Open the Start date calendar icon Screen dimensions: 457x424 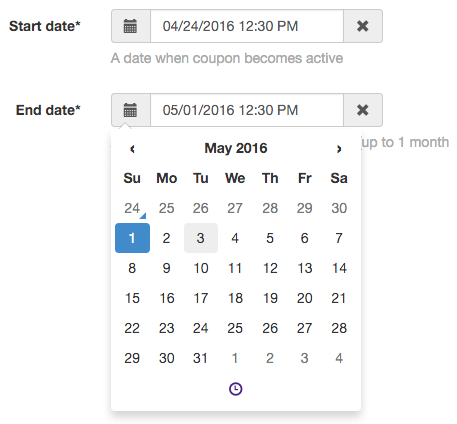(x=131, y=26)
